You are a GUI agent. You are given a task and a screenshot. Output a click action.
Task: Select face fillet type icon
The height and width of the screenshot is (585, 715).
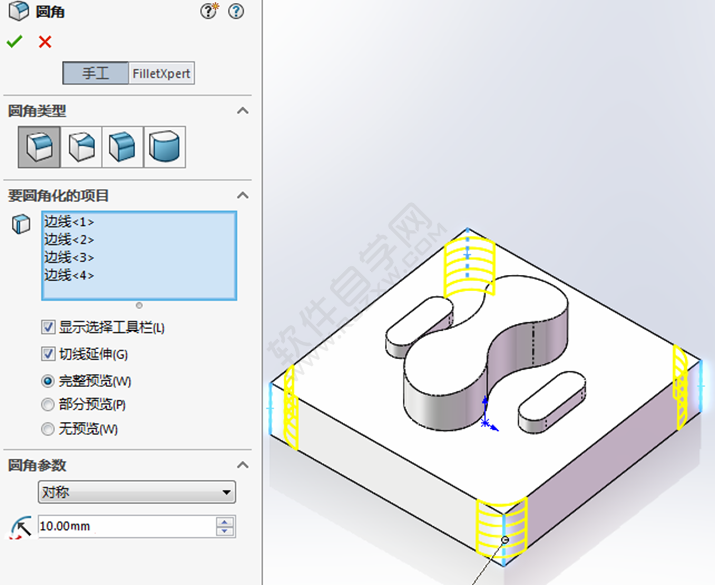(x=122, y=147)
